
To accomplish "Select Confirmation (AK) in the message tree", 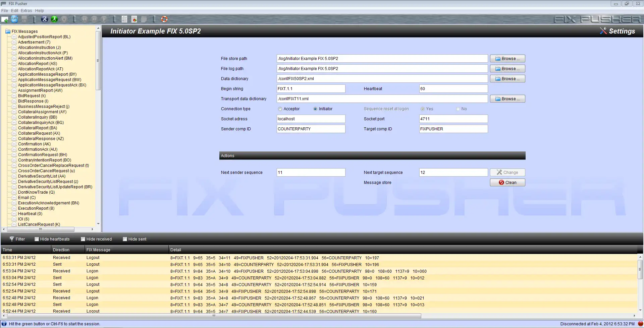I will coord(35,144).
